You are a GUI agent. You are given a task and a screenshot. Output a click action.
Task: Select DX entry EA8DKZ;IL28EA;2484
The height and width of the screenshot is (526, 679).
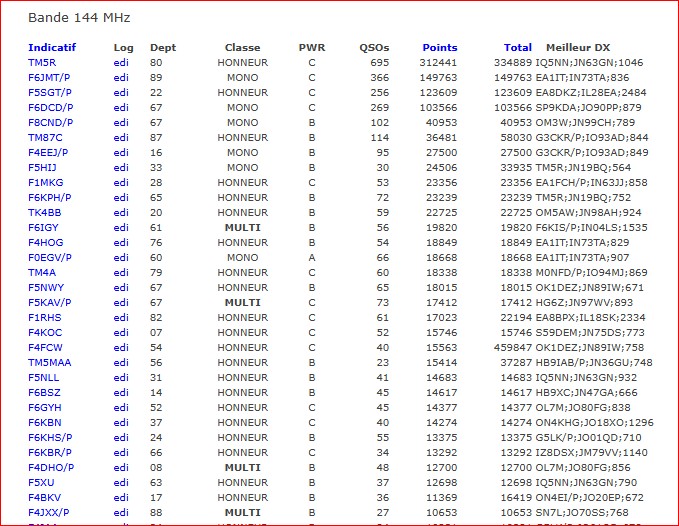(591, 93)
